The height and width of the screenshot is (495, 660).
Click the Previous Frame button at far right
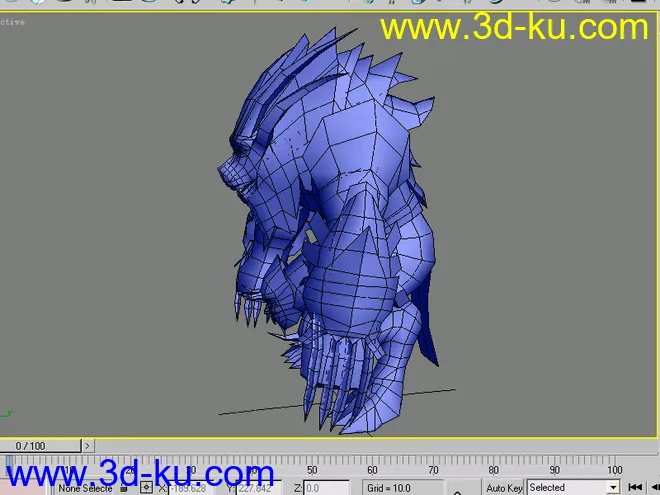654,487
